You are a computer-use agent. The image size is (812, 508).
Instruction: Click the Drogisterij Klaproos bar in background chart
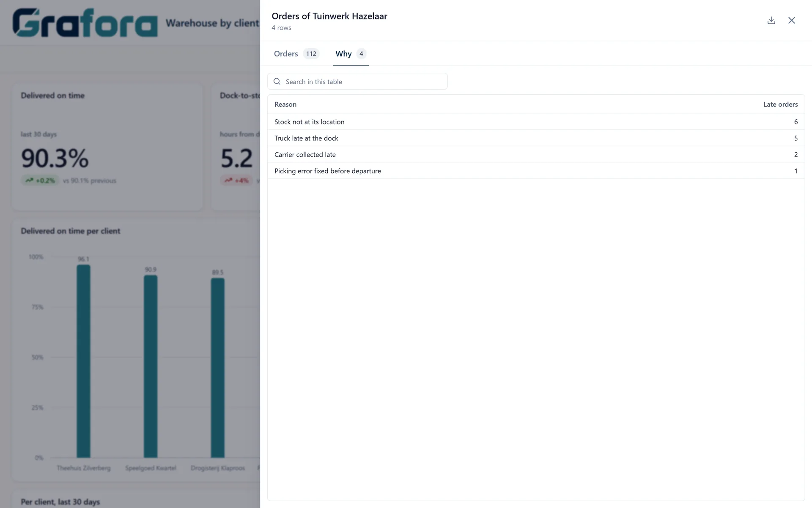coord(218,368)
